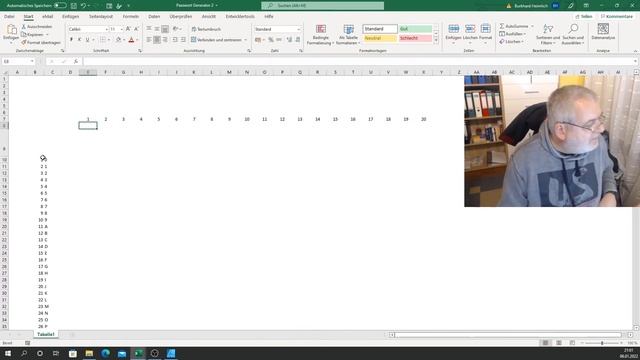Open Suchen und Auswählen
Image resolution: width=640 pixels, height=360 pixels.
pos(573,34)
